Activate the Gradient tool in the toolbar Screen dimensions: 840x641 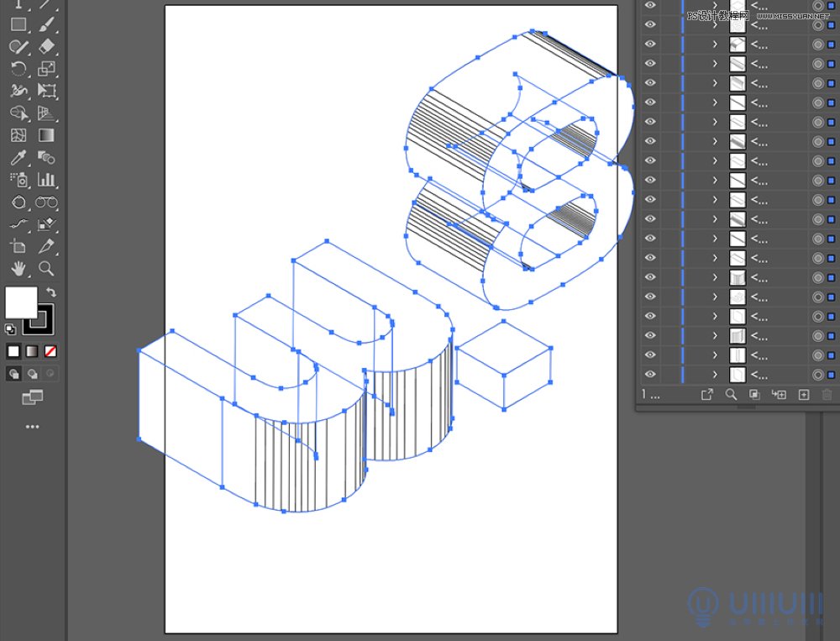(x=47, y=134)
